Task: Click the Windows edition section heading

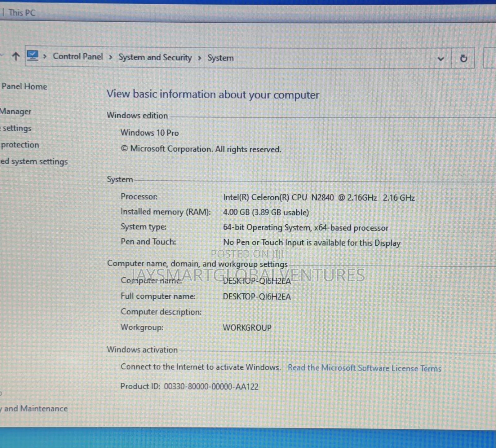Action: tap(137, 115)
